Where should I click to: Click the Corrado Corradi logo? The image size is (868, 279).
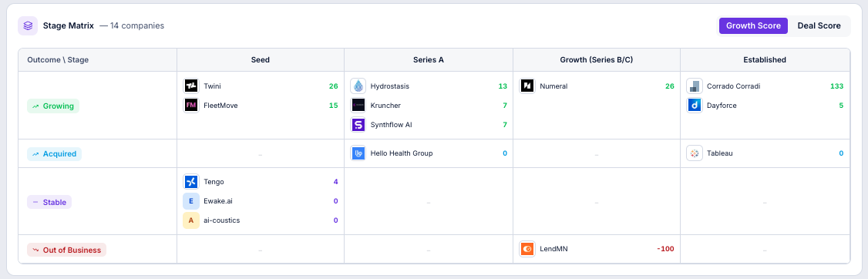(x=695, y=86)
